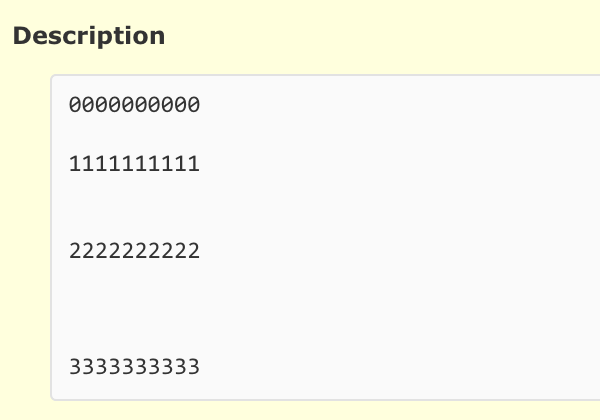Click the last digit of 3333333333

(193, 366)
